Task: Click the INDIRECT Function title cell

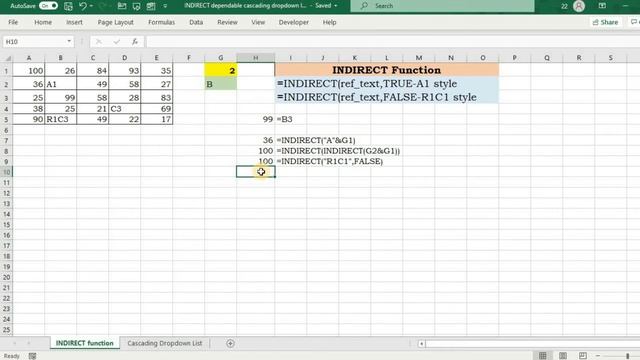Action: pos(387,70)
